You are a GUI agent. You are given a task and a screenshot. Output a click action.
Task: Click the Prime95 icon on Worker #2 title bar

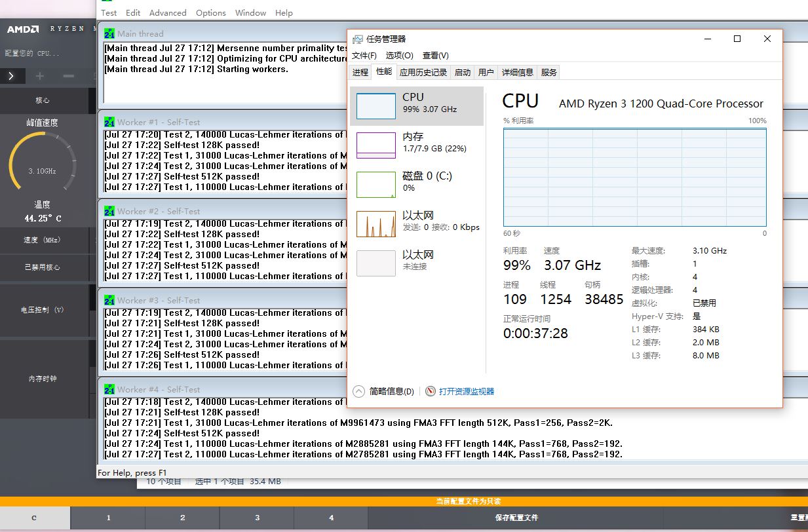(108, 211)
